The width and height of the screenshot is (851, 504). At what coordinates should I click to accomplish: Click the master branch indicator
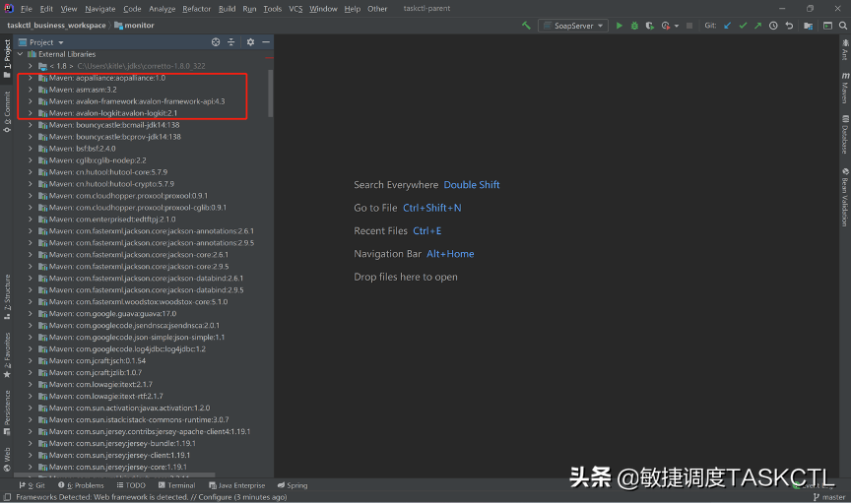[x=829, y=497]
